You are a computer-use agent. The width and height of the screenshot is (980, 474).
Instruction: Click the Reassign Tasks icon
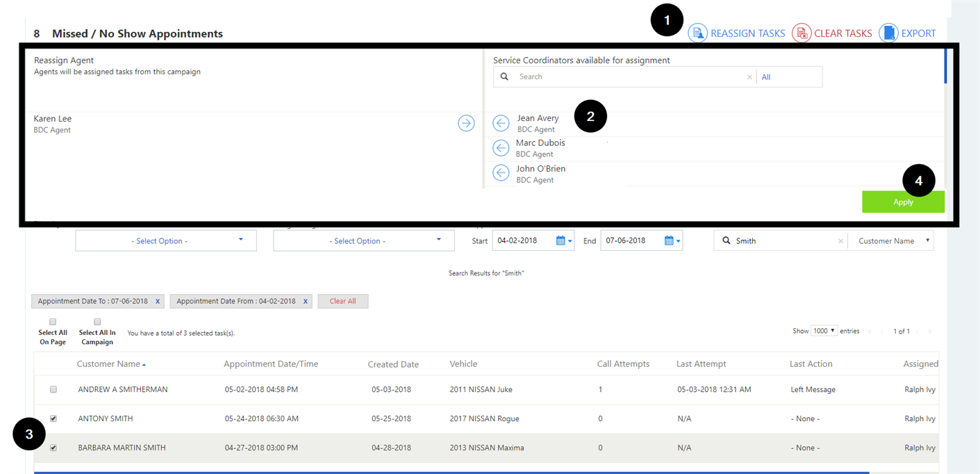tap(697, 33)
